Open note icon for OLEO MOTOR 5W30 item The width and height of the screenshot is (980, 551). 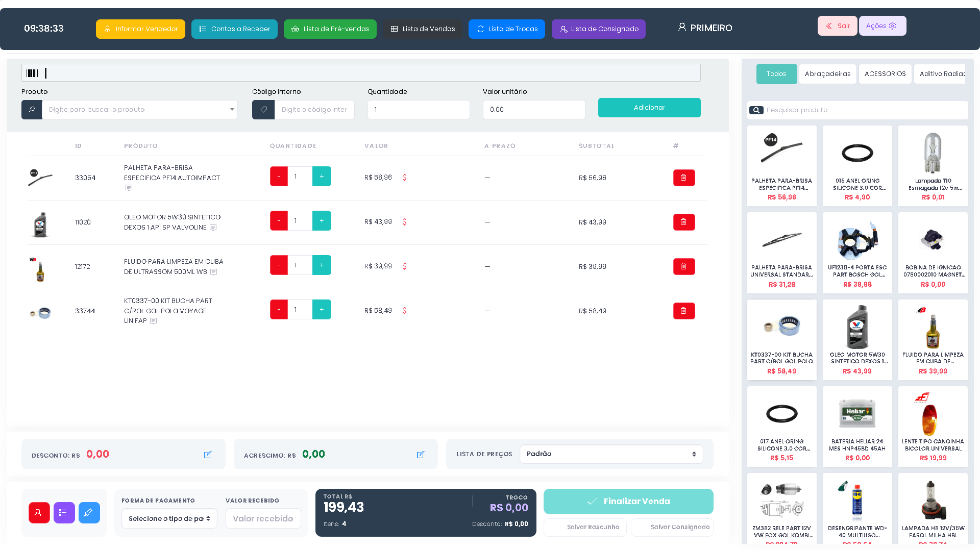213,228
